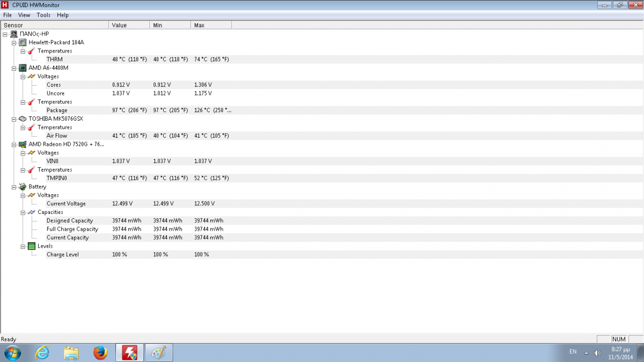Collapse the TOSHIBA MK5076GSX node
Viewport: 644px width, 362px height.
pyautogui.click(x=14, y=119)
